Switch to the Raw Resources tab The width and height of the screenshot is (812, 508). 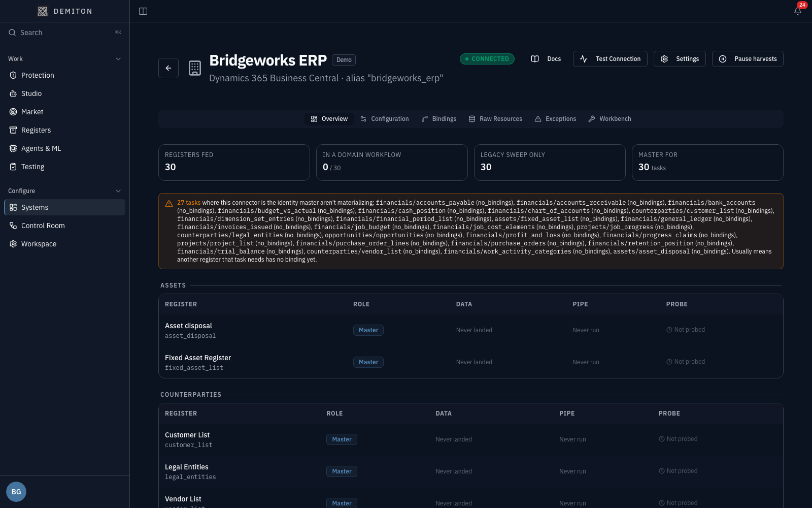[x=495, y=119]
